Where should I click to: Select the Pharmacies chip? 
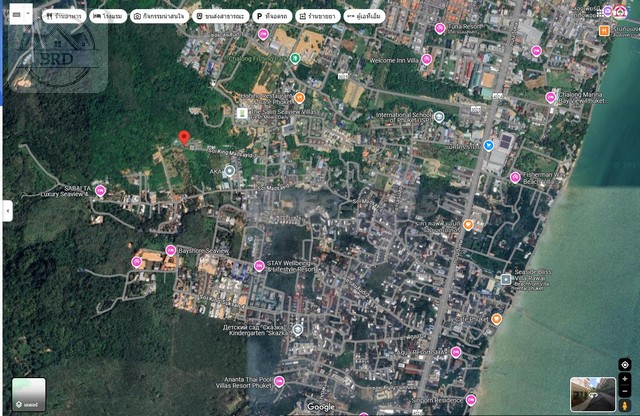pyautogui.click(x=318, y=16)
